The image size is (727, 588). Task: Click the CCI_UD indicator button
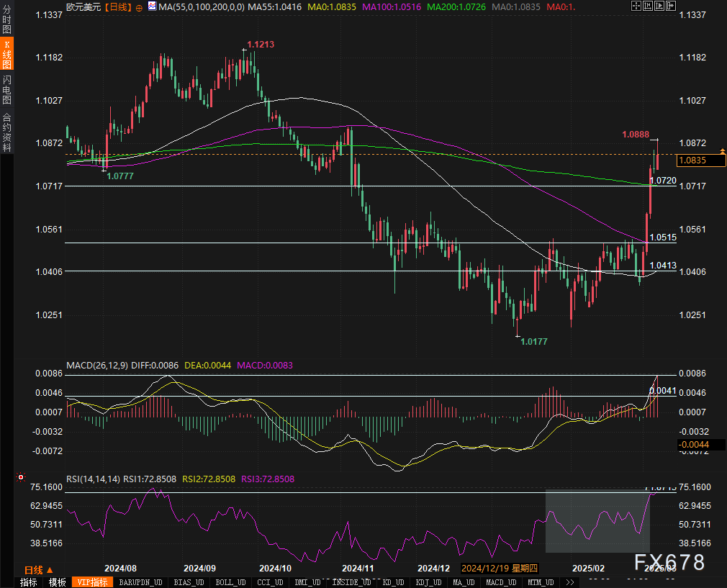pyautogui.click(x=271, y=582)
